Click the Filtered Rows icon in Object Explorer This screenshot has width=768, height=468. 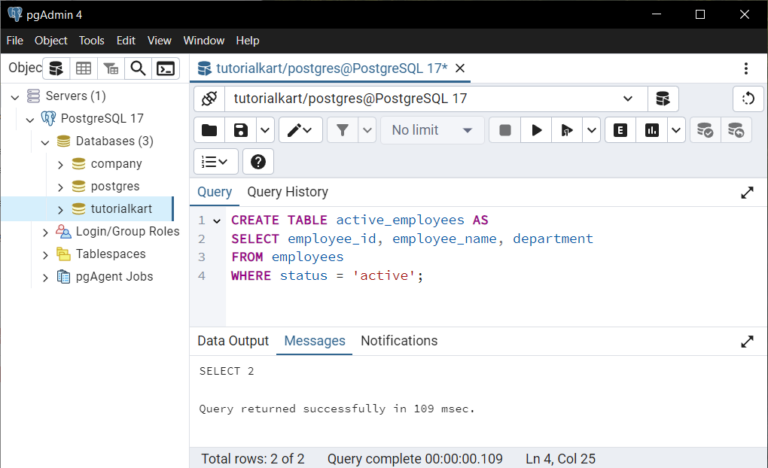click(111, 69)
